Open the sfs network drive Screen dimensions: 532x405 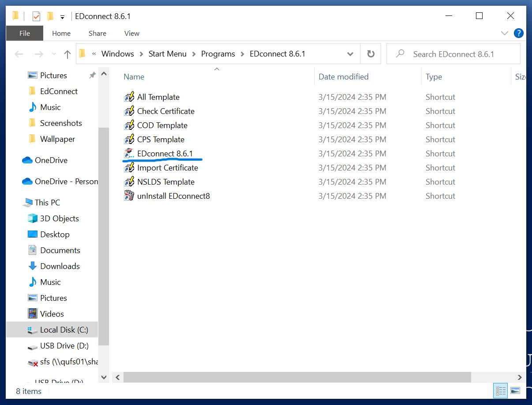tap(63, 362)
